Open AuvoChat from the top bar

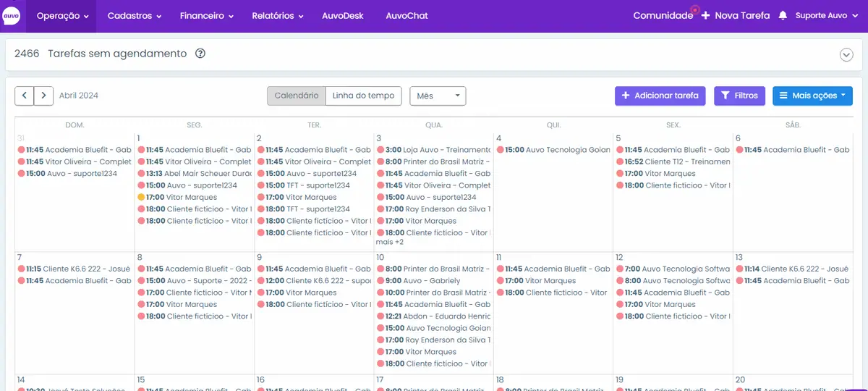click(x=407, y=16)
